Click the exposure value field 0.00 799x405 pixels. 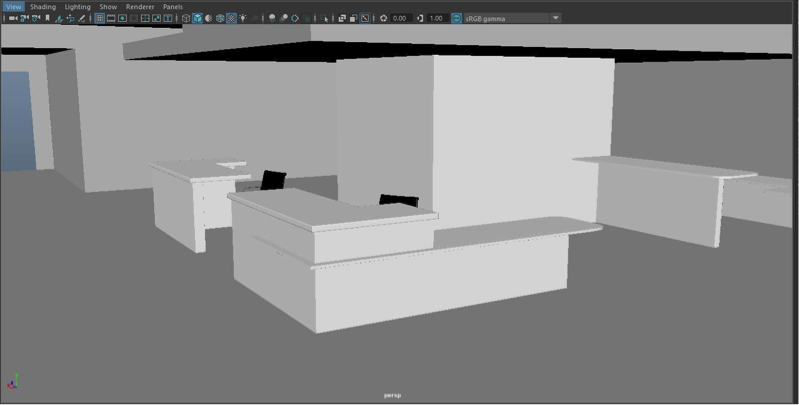point(401,18)
